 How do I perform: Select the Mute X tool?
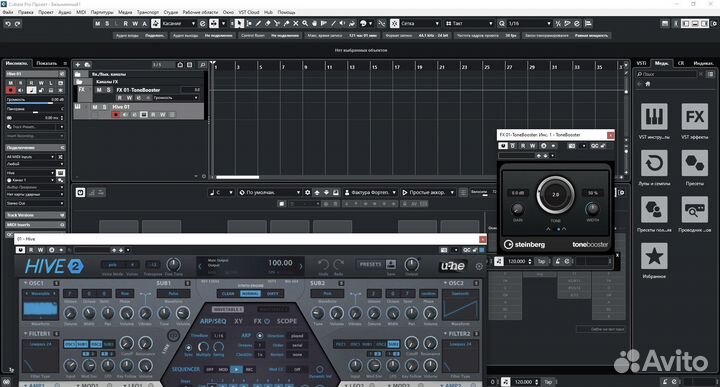(296, 23)
